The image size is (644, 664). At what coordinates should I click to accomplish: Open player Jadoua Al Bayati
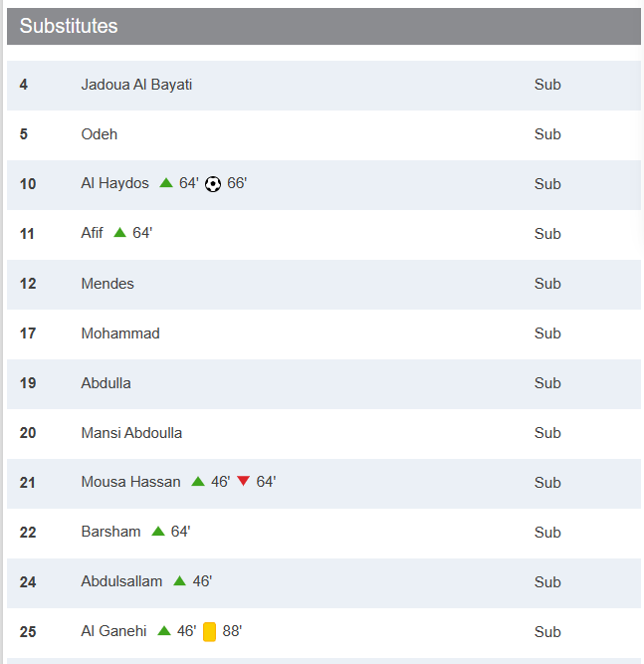pyautogui.click(x=136, y=85)
